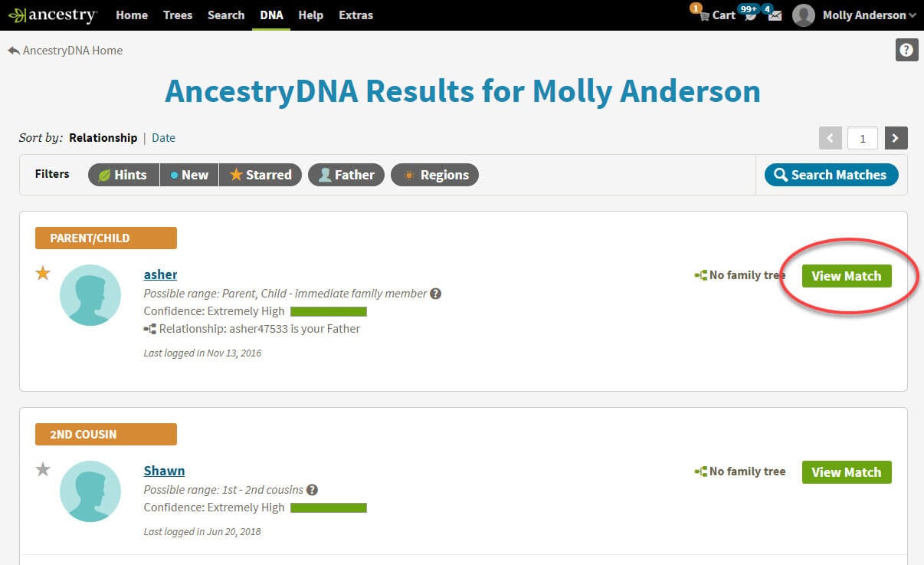Unstar the asher match
This screenshot has width=924, height=565.
click(x=43, y=273)
